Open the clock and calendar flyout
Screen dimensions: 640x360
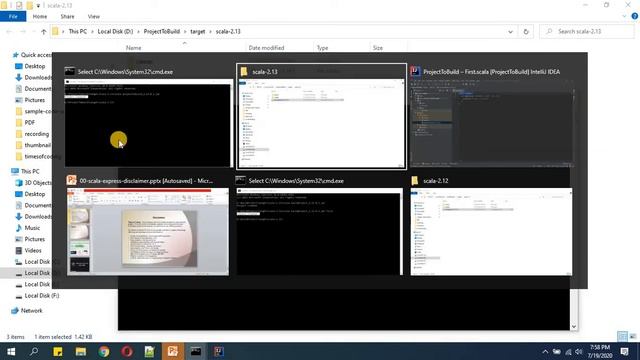click(x=600, y=351)
